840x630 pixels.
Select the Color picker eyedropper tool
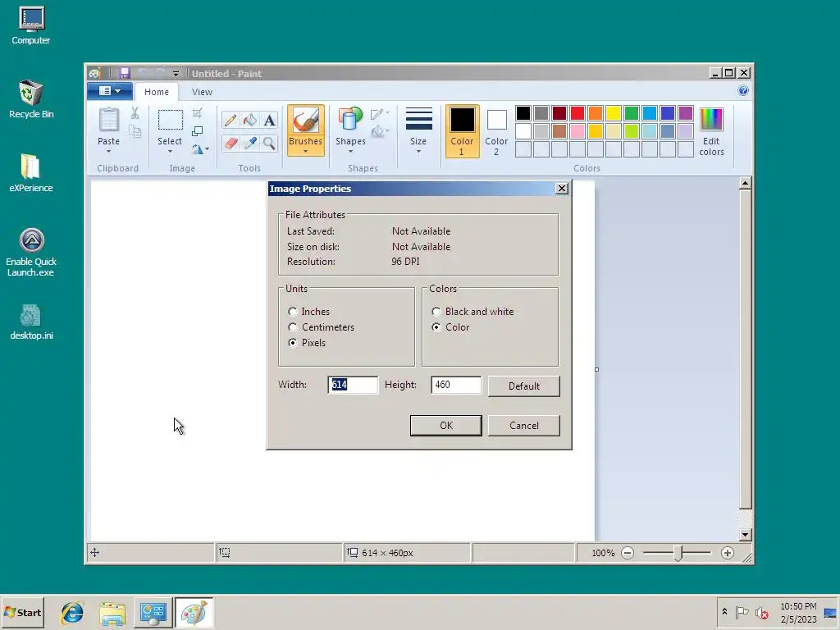pyautogui.click(x=249, y=143)
